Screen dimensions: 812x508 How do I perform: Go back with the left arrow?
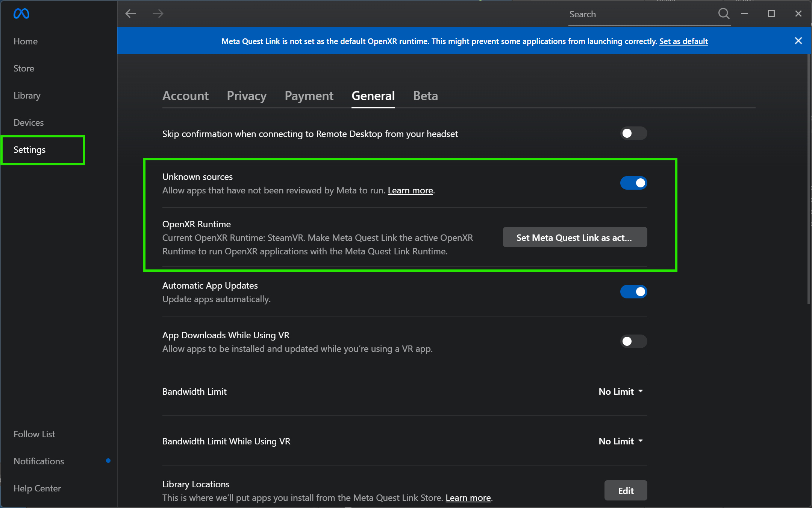coord(130,14)
